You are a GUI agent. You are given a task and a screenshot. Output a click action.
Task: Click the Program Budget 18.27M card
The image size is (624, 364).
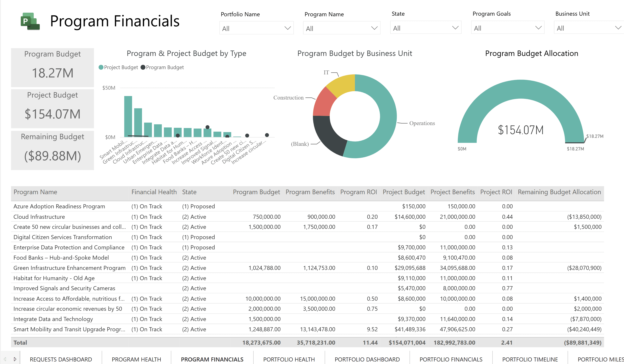coord(53,67)
